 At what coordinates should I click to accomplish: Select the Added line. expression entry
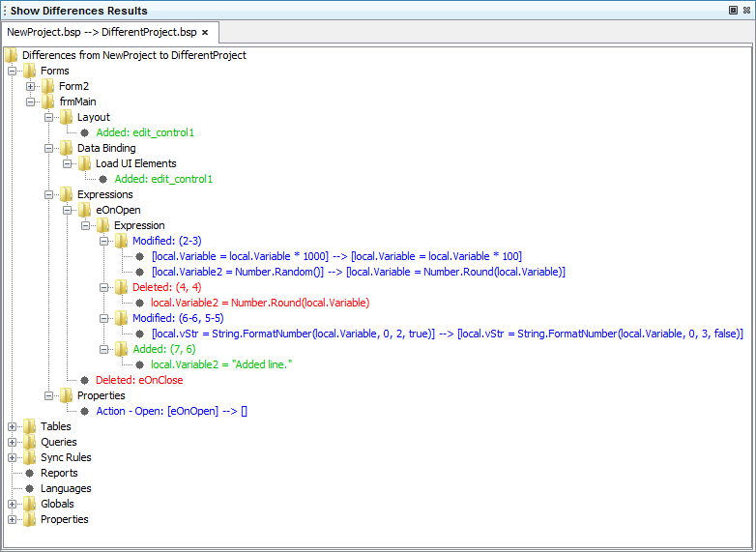(221, 364)
